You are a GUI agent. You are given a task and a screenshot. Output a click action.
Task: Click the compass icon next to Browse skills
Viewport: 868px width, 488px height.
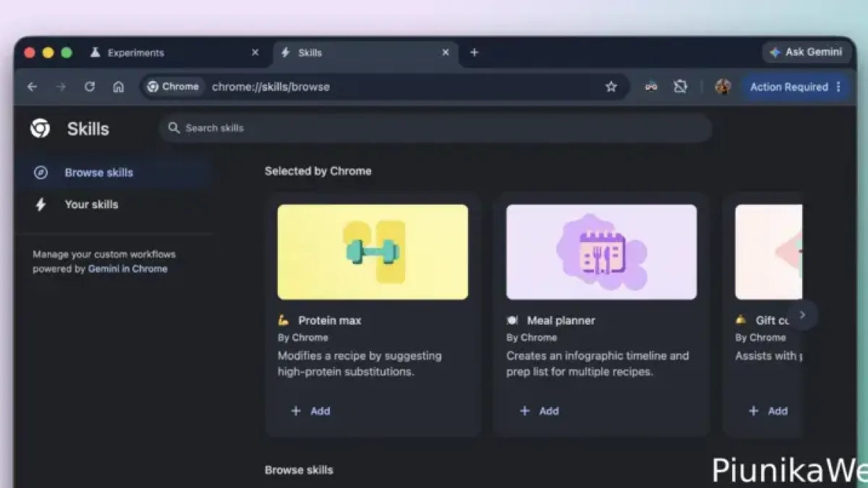coord(41,172)
